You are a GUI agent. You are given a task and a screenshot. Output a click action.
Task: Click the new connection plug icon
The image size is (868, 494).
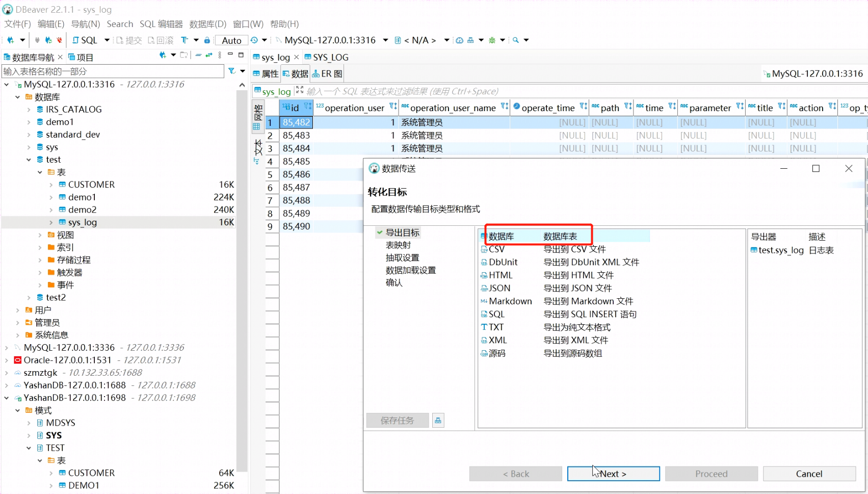click(10, 40)
